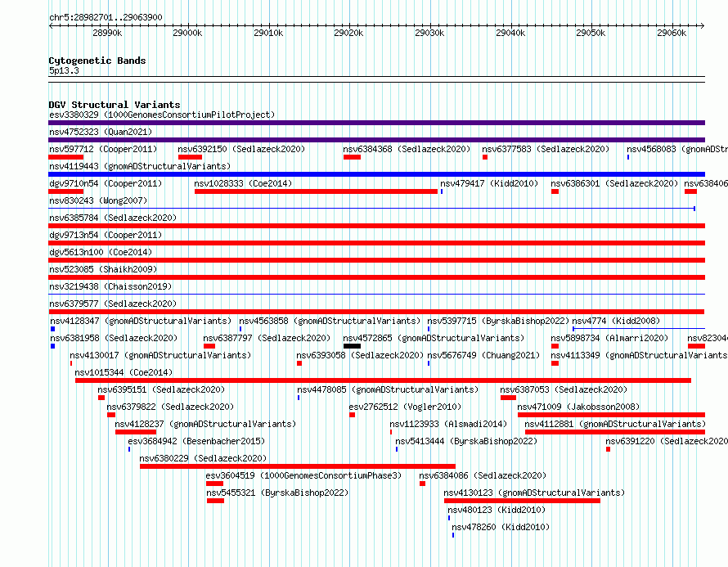728x567 pixels.
Task: Click nsv4113349 gnomAD variant label
Action: pyautogui.click(x=640, y=355)
